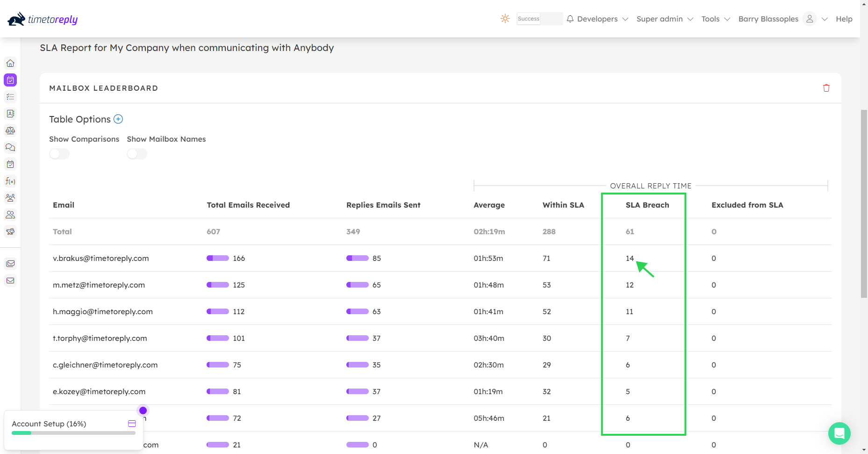Open the single envelope sidebar icon
Image resolution: width=868 pixels, height=454 pixels.
pos(10,281)
